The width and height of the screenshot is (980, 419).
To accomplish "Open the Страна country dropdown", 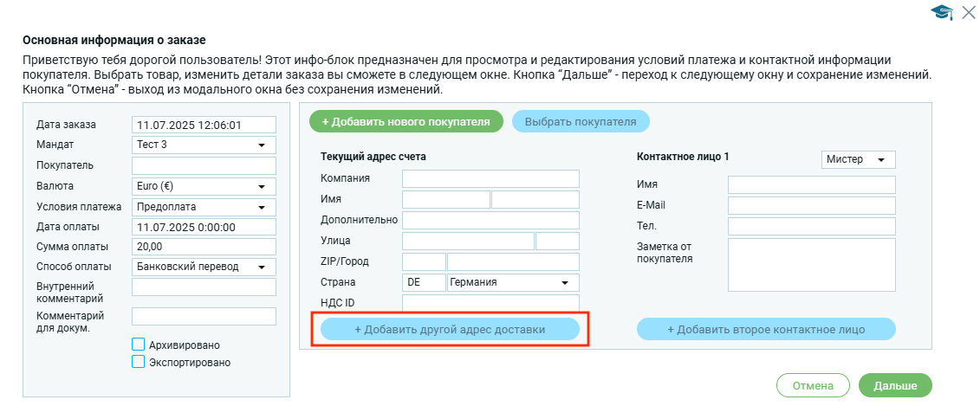I will point(512,282).
